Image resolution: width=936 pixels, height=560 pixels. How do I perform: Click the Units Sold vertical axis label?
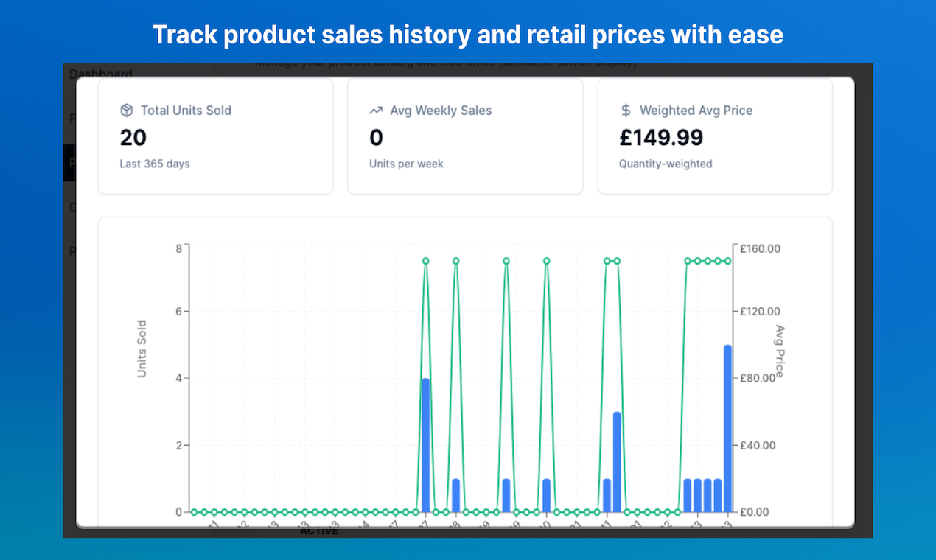point(142,349)
